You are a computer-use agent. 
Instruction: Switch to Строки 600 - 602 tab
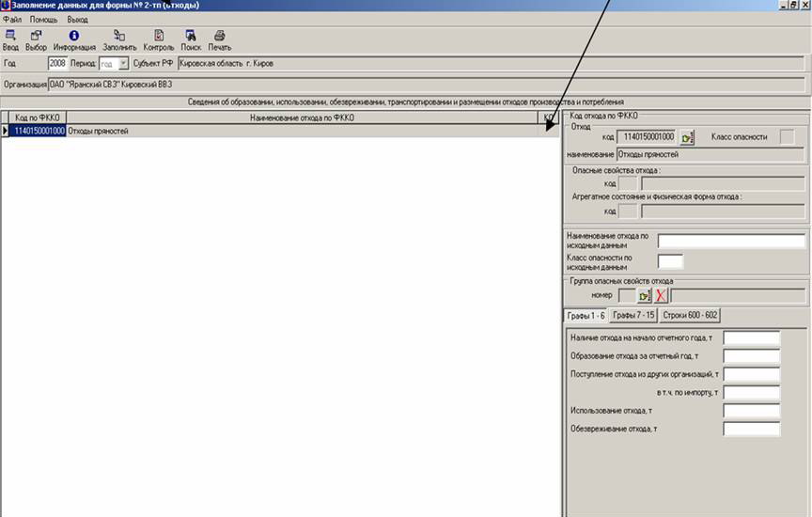pos(690,316)
